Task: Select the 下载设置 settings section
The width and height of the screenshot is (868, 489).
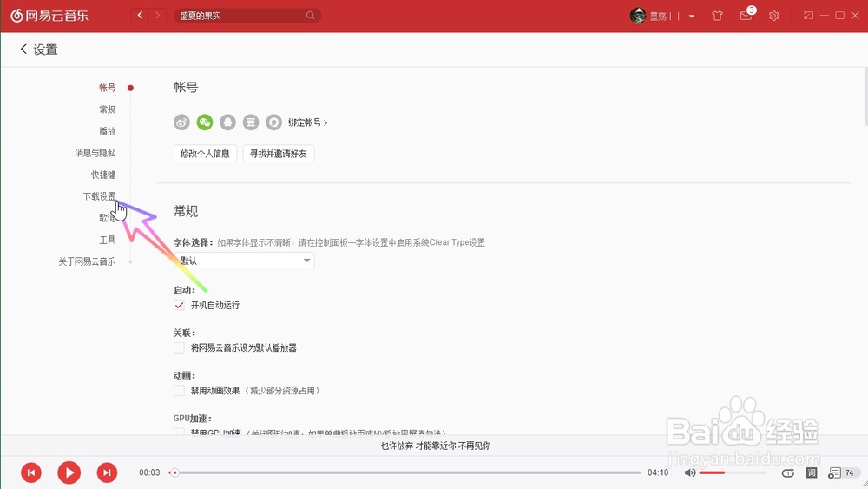Action: [99, 196]
